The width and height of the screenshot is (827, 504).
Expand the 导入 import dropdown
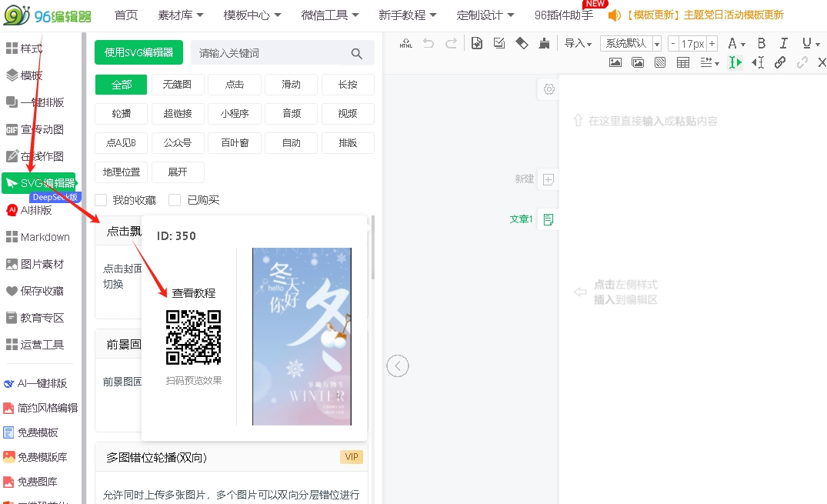[x=578, y=44]
